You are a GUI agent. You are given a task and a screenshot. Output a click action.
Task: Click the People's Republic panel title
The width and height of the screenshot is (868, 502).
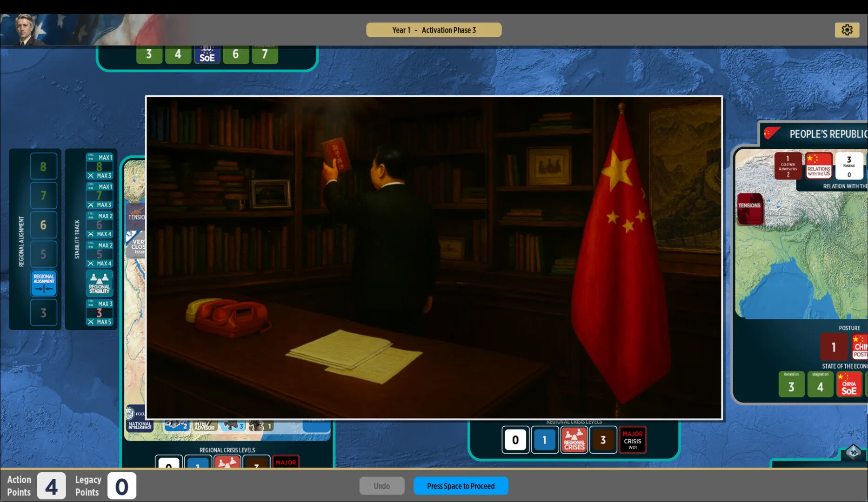[x=828, y=134]
